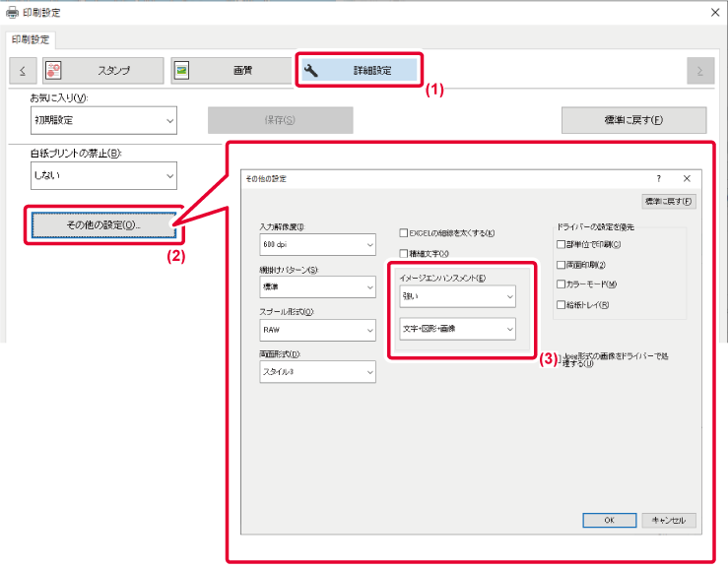This screenshot has width=728, height=568.
Task: Close the 印刷設定 window
Action: pos(715,13)
